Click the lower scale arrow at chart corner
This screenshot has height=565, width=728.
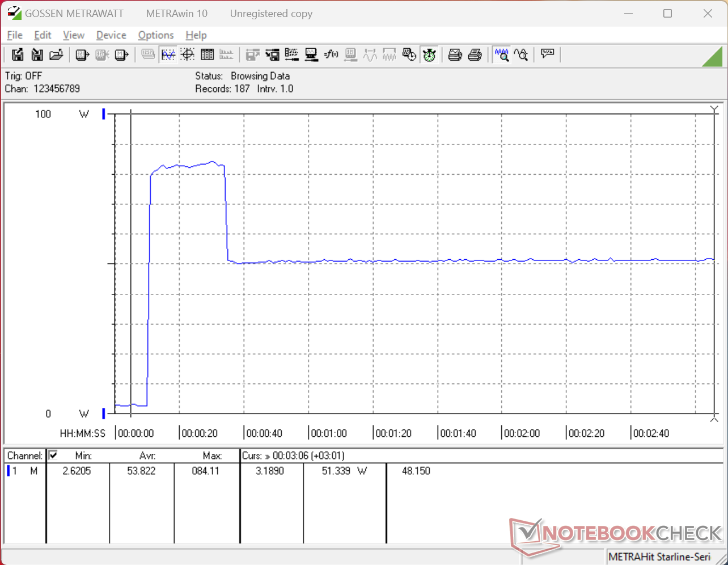click(714, 419)
